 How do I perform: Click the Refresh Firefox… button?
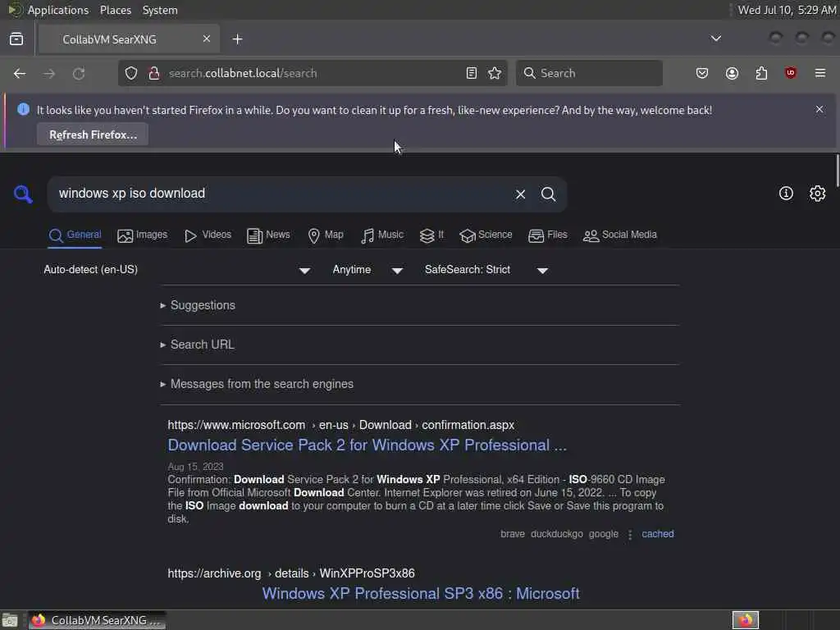[93, 135]
